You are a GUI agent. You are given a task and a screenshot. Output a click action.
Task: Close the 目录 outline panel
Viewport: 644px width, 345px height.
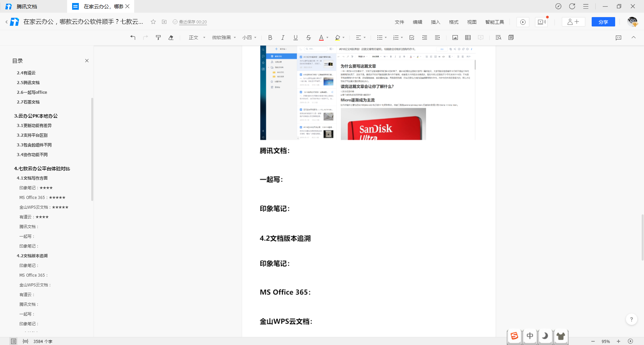click(x=87, y=61)
